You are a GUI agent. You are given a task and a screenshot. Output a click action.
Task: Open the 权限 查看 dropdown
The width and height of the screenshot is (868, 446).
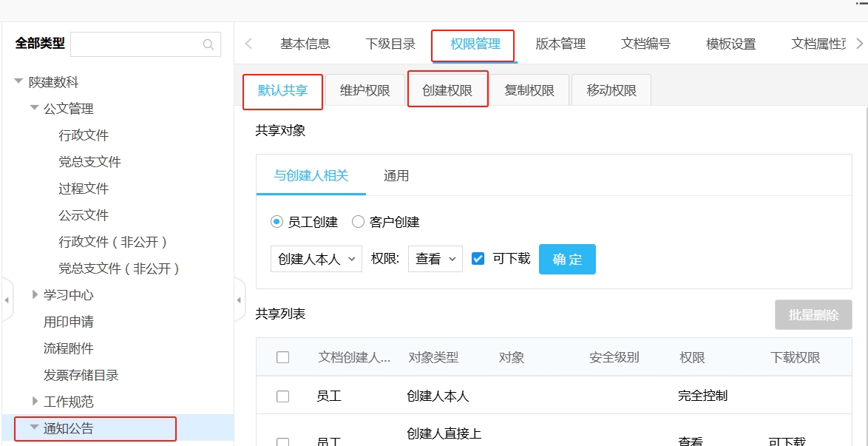(435, 259)
